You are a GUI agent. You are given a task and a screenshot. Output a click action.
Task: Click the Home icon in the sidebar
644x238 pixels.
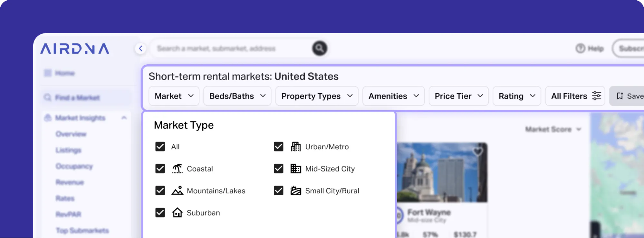point(48,73)
